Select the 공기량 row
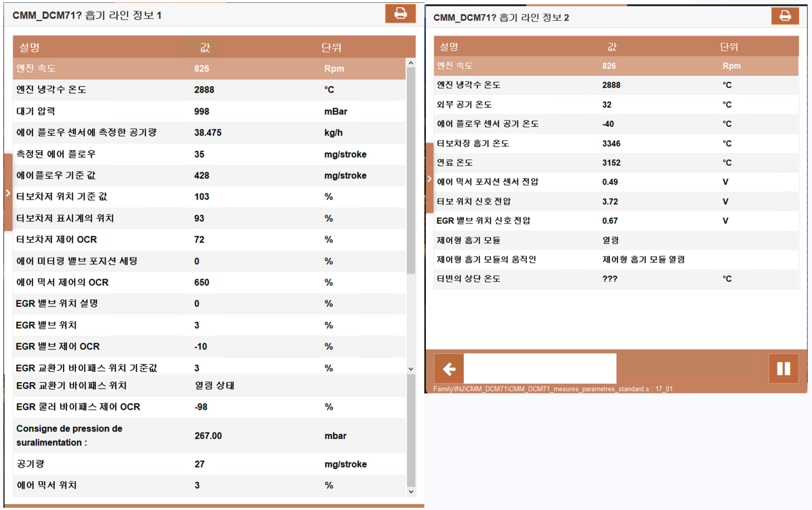 pos(209,464)
